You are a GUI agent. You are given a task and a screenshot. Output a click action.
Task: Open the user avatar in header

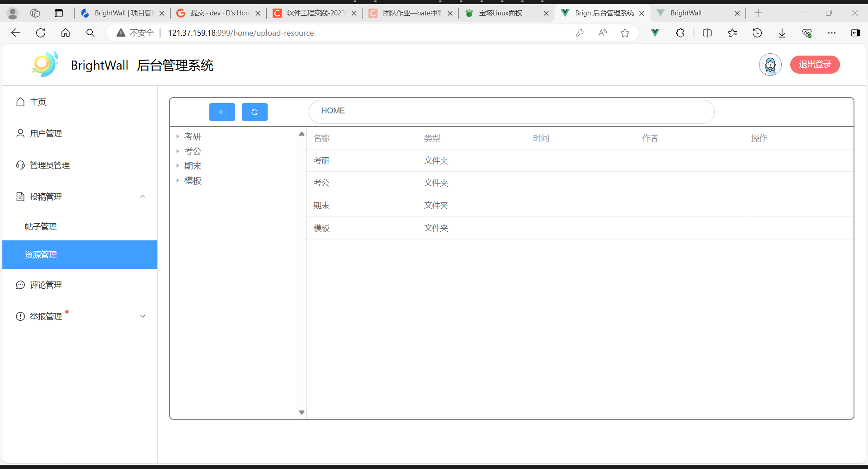pyautogui.click(x=770, y=65)
